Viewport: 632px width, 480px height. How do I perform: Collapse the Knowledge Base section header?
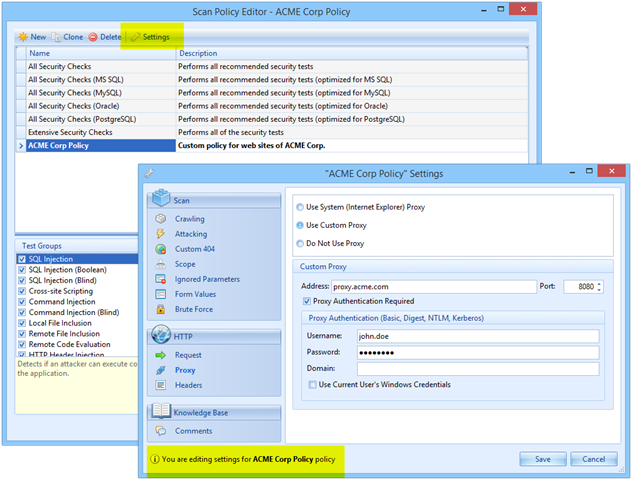coord(214,413)
